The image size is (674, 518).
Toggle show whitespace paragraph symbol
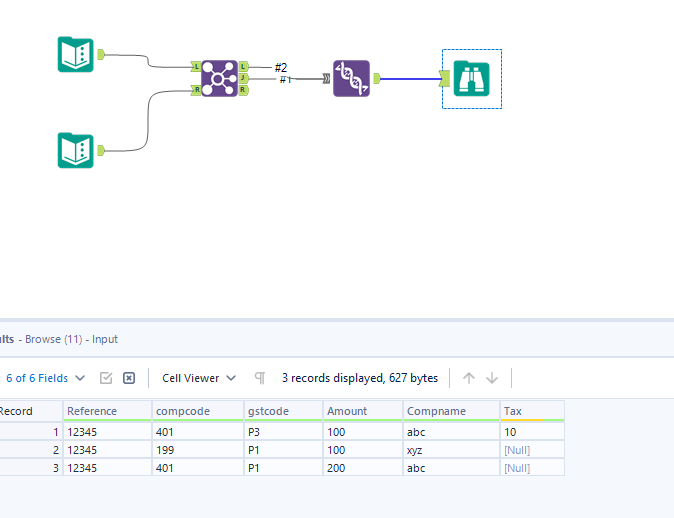[260, 378]
